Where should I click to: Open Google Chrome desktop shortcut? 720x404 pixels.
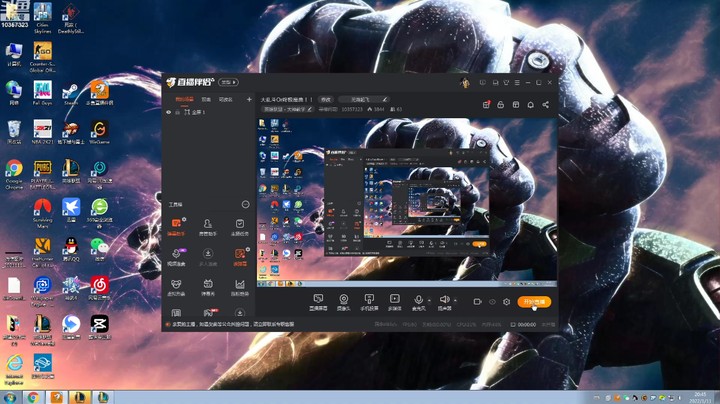pyautogui.click(x=14, y=174)
